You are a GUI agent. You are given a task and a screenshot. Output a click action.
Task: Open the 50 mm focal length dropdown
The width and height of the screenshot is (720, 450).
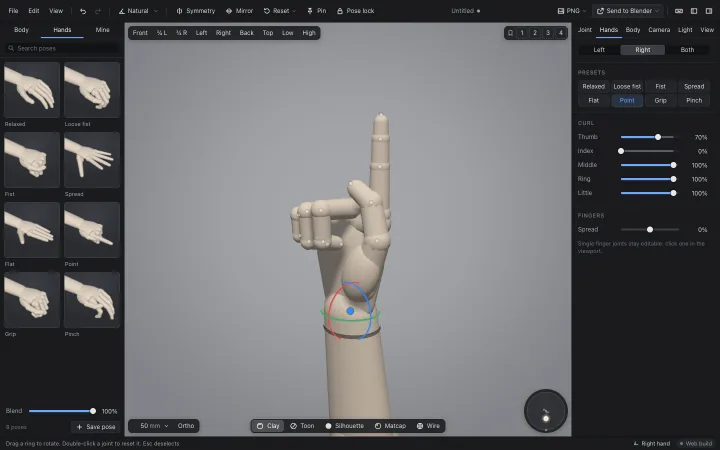tap(152, 426)
